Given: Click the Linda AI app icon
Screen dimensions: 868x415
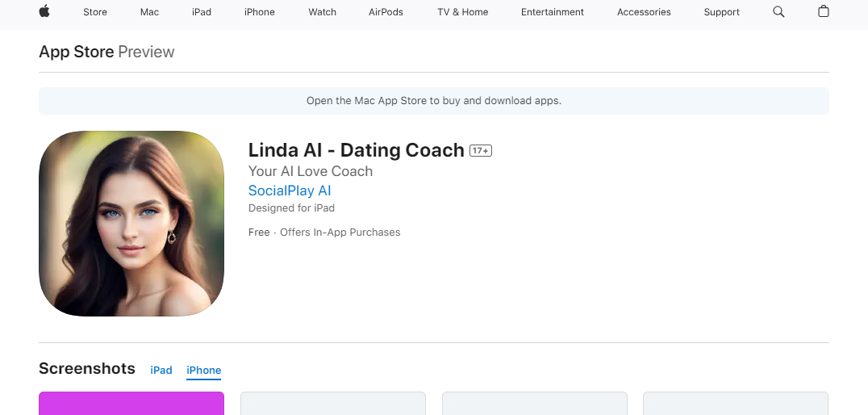Looking at the screenshot, I should click(x=131, y=224).
